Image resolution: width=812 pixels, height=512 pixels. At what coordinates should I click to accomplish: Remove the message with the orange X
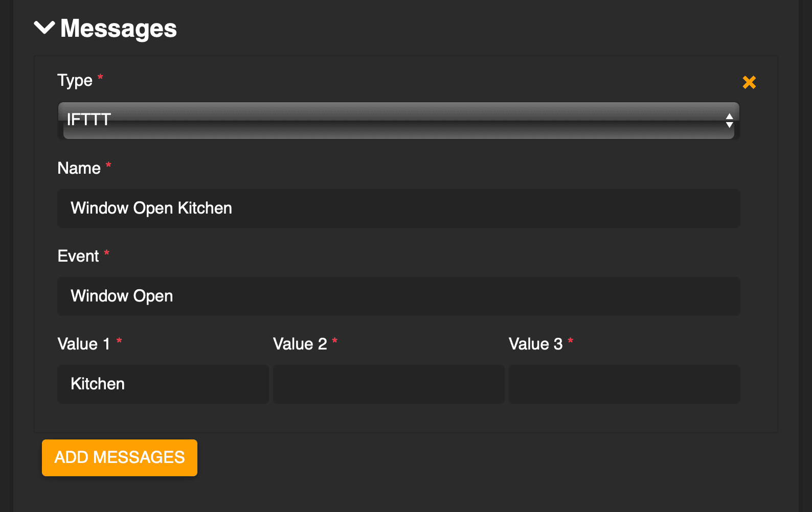(x=749, y=82)
